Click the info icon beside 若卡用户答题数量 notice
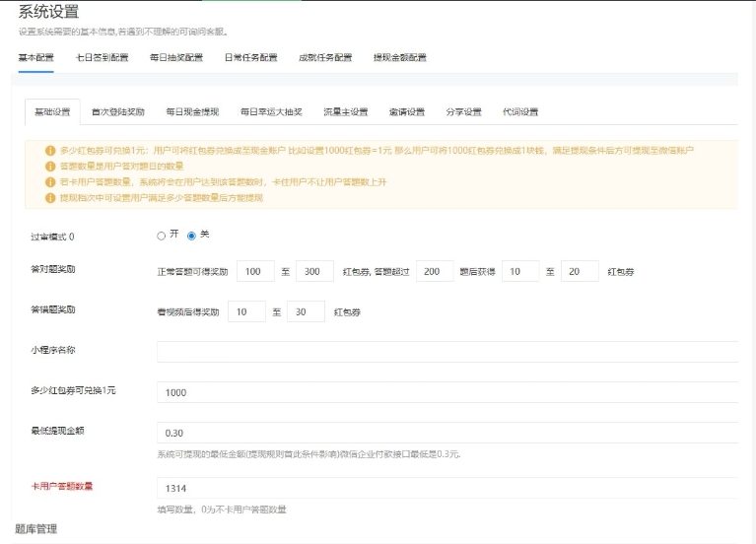The height and width of the screenshot is (544, 756). coord(50,182)
